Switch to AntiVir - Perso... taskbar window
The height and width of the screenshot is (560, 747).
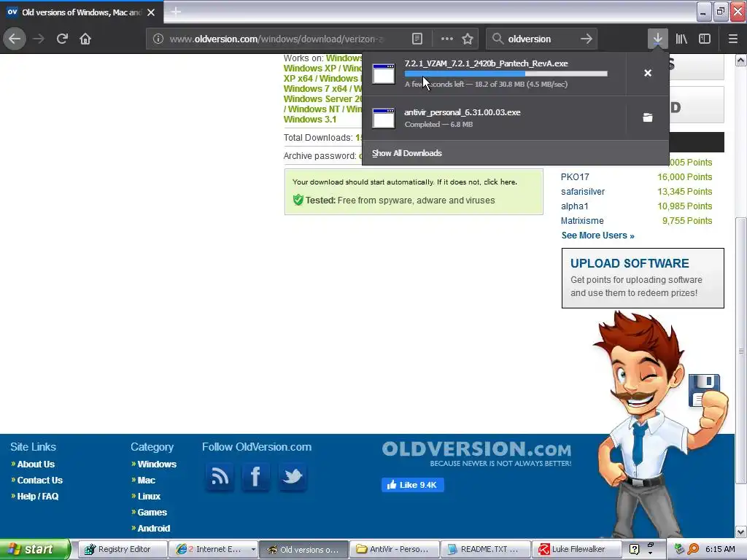[x=393, y=549]
